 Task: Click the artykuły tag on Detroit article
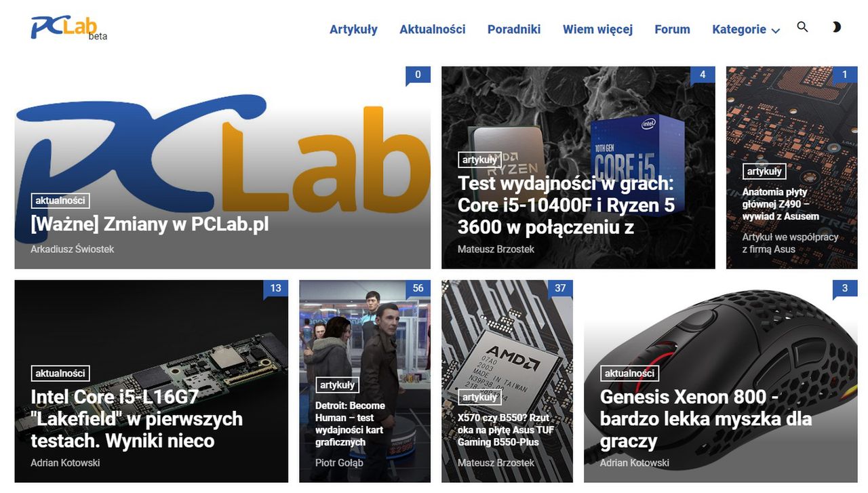[x=338, y=384]
